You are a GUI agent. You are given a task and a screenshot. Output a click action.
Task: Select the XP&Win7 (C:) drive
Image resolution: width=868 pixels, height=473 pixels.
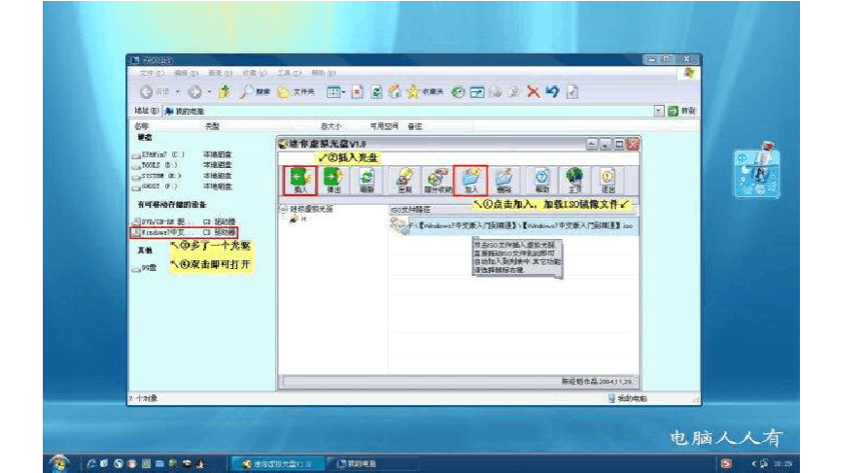[x=158, y=154]
